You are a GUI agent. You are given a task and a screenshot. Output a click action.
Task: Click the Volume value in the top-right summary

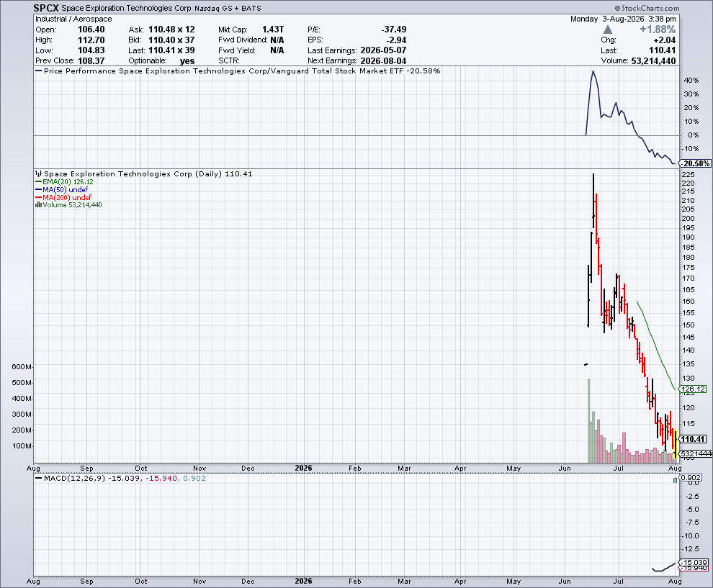pos(653,61)
